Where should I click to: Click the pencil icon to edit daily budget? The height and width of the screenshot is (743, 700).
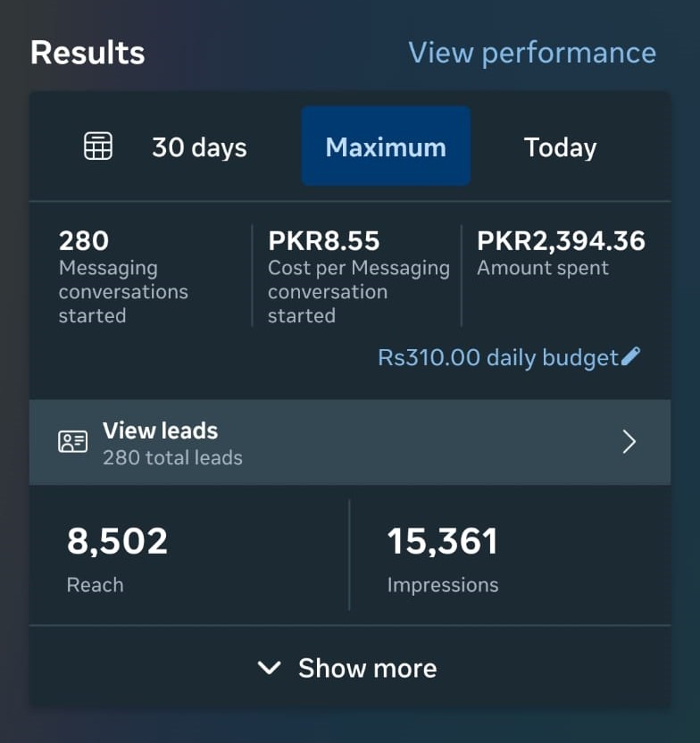point(629,355)
